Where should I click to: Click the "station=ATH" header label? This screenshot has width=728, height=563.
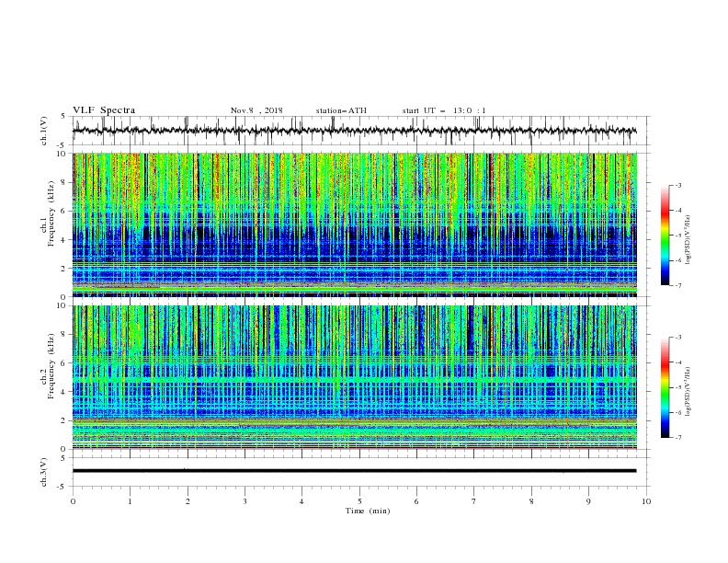341,110
